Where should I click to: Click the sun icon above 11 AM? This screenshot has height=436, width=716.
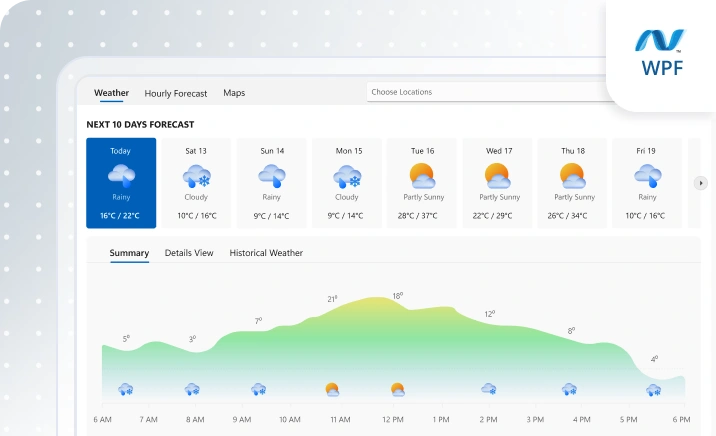pyautogui.click(x=332, y=389)
